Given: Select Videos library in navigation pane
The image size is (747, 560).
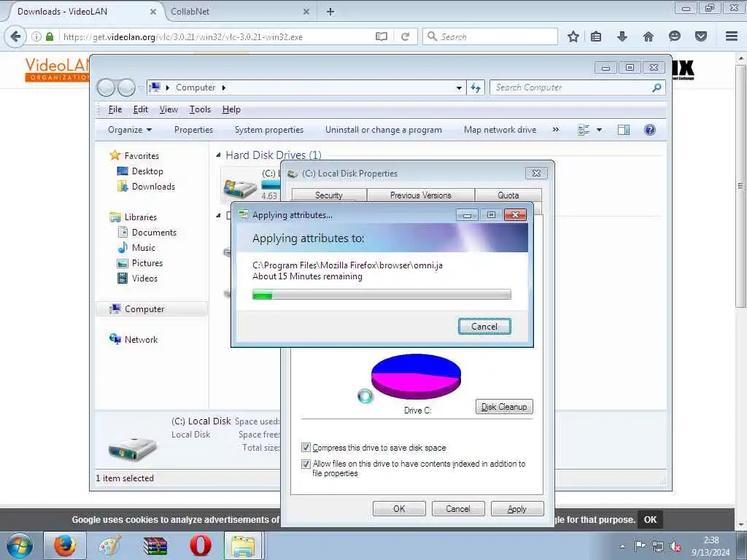Looking at the screenshot, I should click(144, 278).
